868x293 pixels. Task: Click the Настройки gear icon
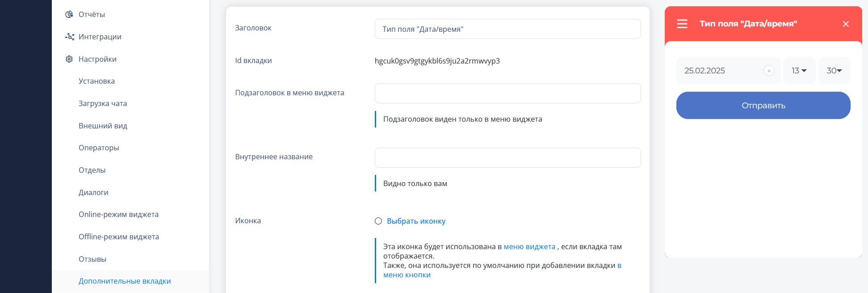coord(69,59)
